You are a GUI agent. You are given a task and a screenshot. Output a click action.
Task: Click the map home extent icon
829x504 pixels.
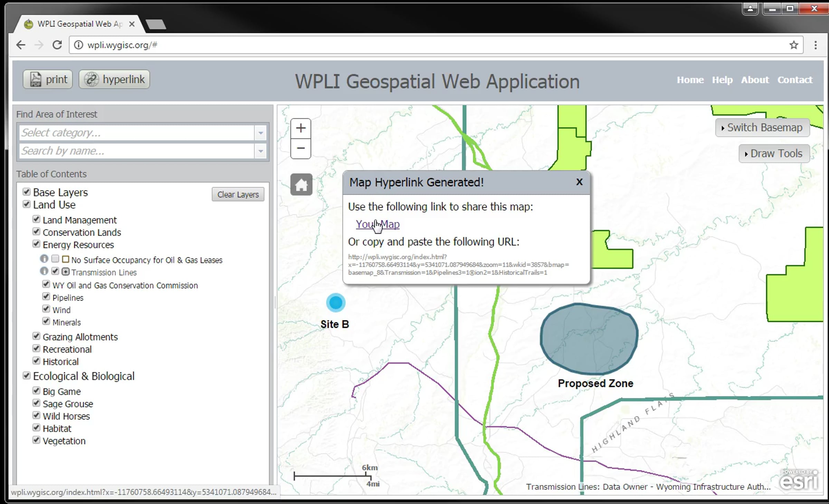click(301, 185)
